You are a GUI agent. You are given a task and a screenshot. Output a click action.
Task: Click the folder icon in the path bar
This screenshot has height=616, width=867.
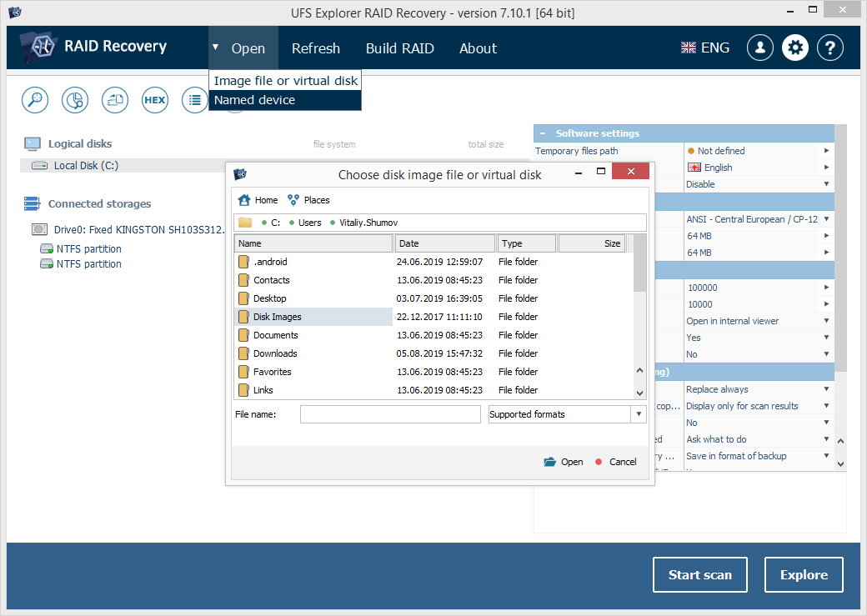(x=245, y=223)
